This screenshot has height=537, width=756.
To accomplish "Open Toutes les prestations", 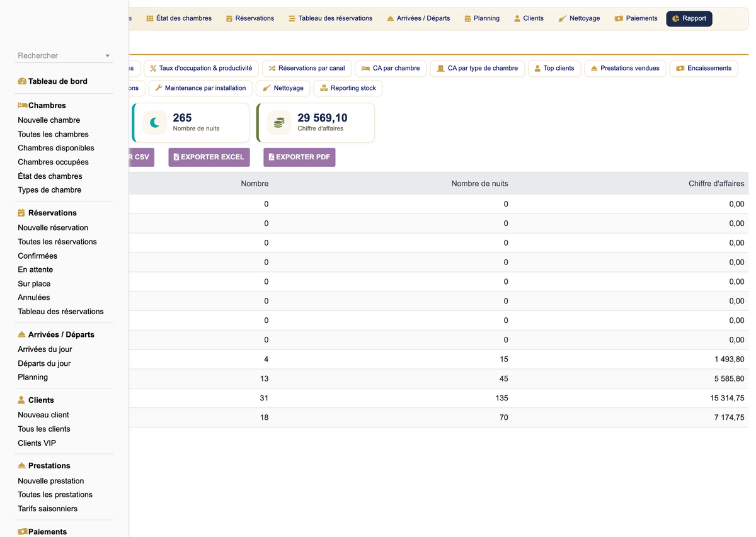I will [x=55, y=494].
